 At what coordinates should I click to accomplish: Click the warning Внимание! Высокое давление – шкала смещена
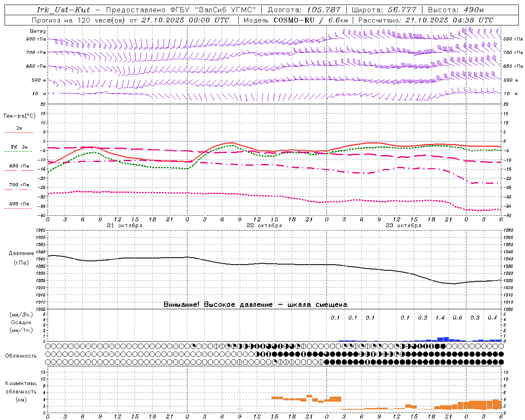[x=256, y=304]
